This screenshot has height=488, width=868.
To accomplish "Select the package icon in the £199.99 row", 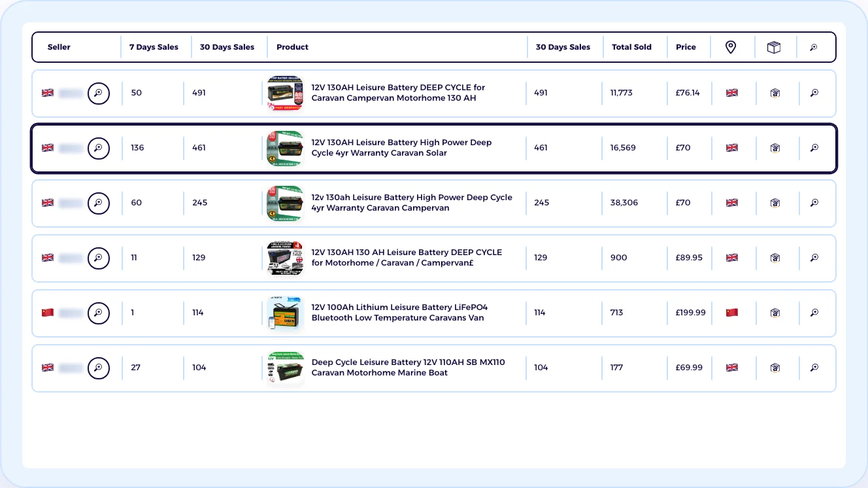I will click(x=775, y=313).
